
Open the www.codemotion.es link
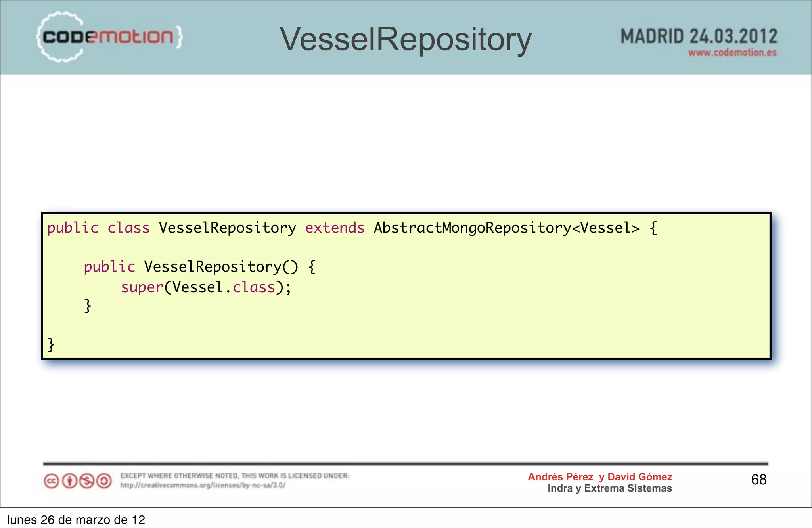732,53
